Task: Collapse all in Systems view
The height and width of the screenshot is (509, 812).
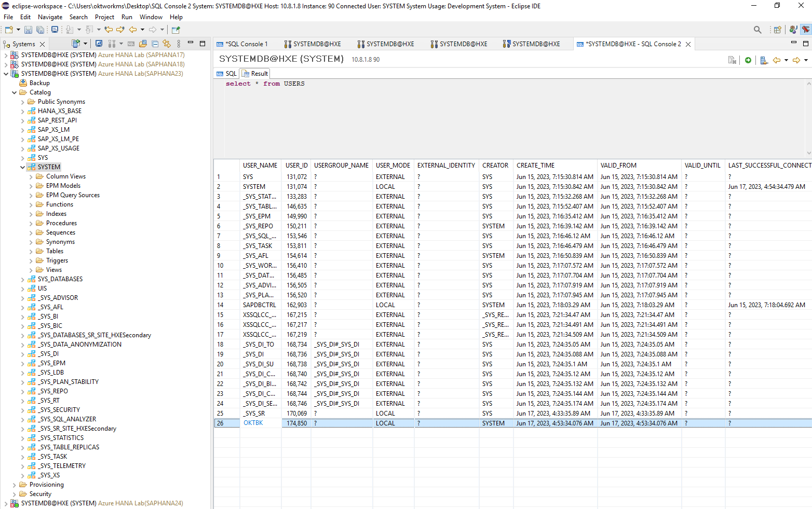Action: click(x=155, y=44)
